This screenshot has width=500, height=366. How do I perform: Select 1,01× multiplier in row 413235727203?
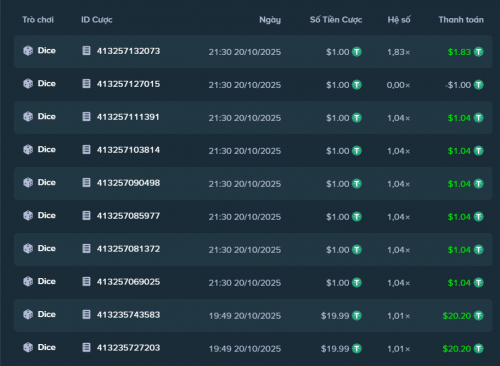coord(399,349)
